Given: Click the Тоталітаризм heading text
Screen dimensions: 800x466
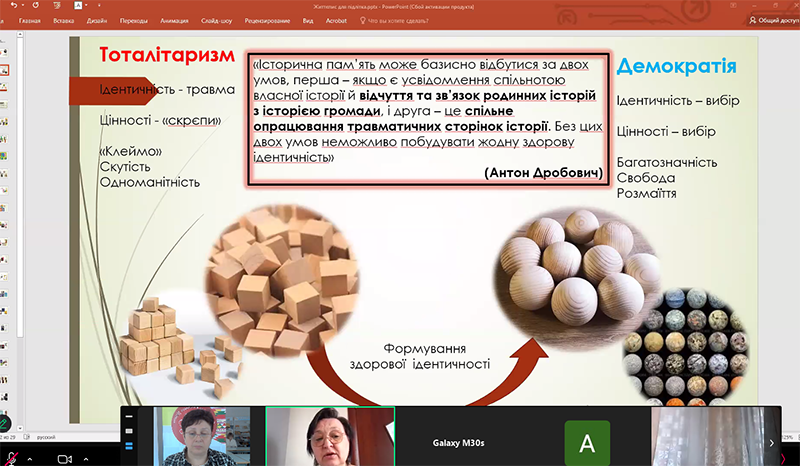Looking at the screenshot, I should click(167, 55).
